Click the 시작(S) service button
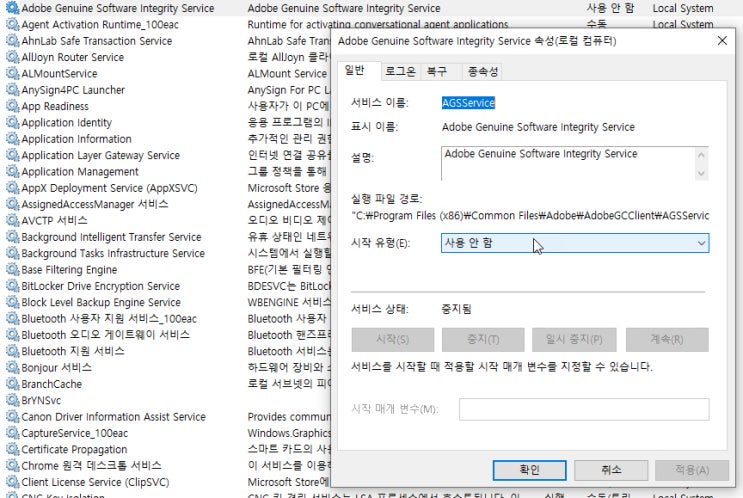This screenshot has width=743, height=498. tap(392, 339)
